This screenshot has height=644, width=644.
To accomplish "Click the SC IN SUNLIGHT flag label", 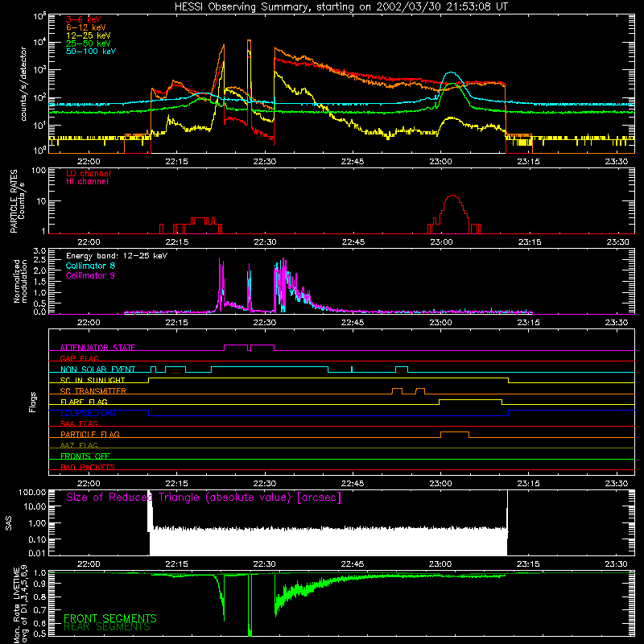I will pos(93,380).
